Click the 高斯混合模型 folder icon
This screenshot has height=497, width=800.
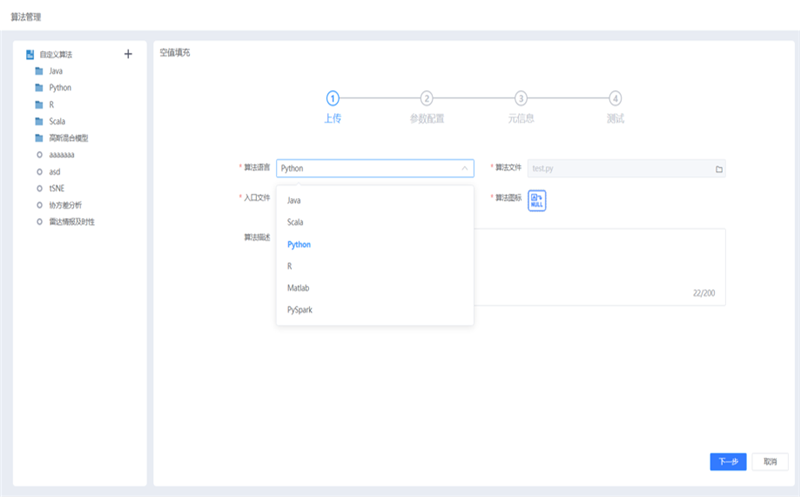[x=39, y=138]
